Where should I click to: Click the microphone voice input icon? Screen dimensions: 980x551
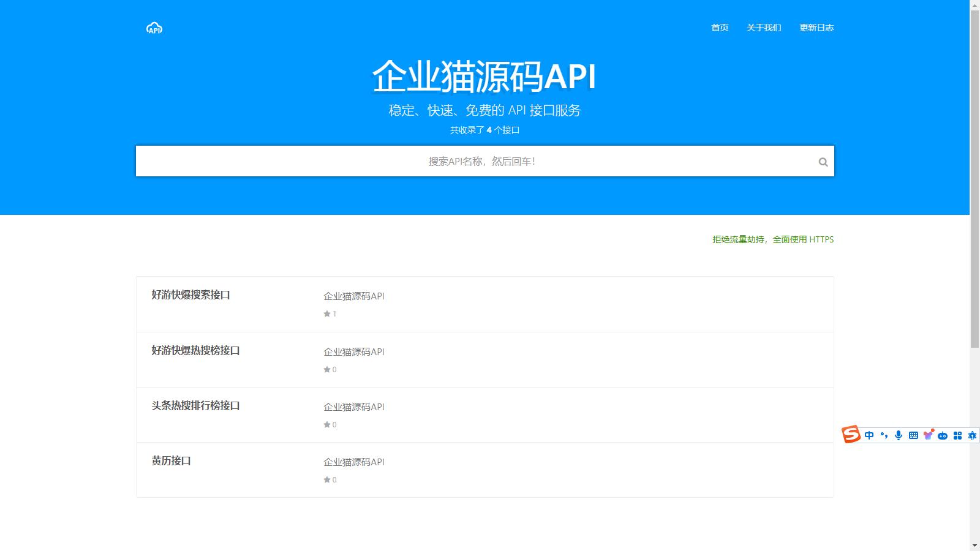899,435
